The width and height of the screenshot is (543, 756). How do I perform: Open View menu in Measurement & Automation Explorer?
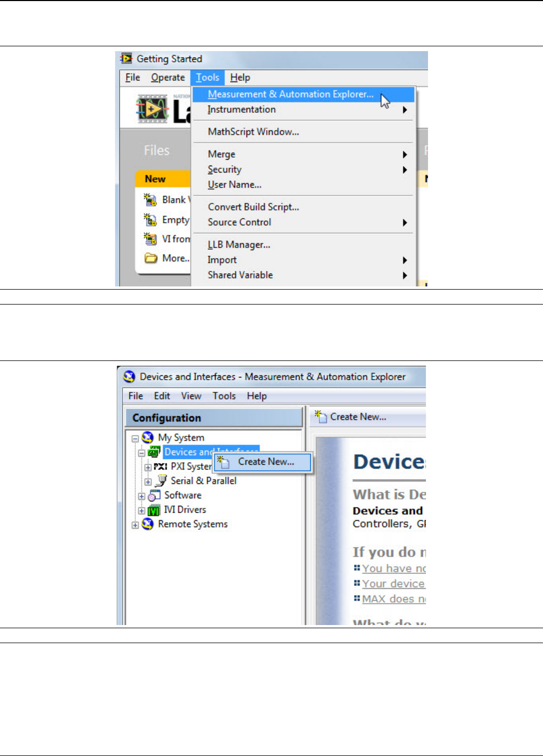pyautogui.click(x=191, y=396)
